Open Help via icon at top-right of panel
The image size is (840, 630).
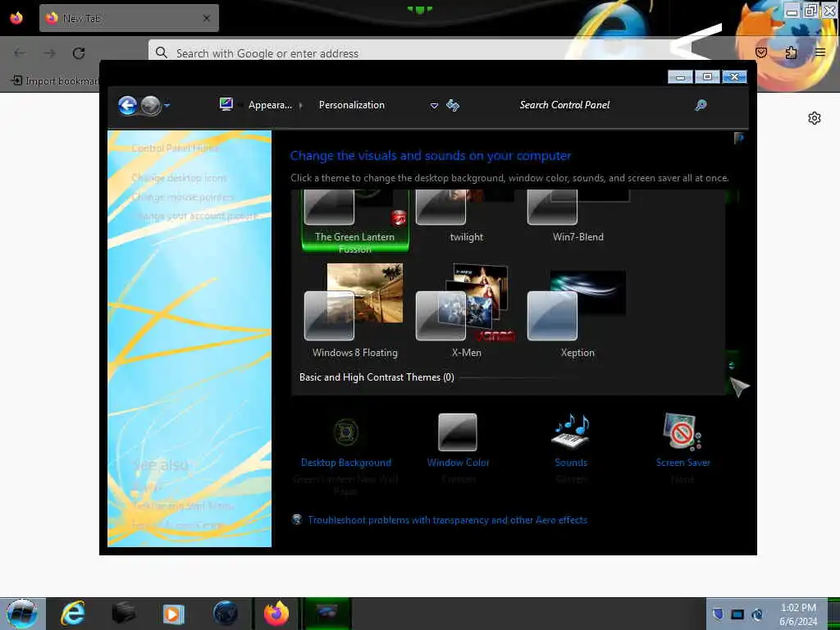(x=739, y=138)
